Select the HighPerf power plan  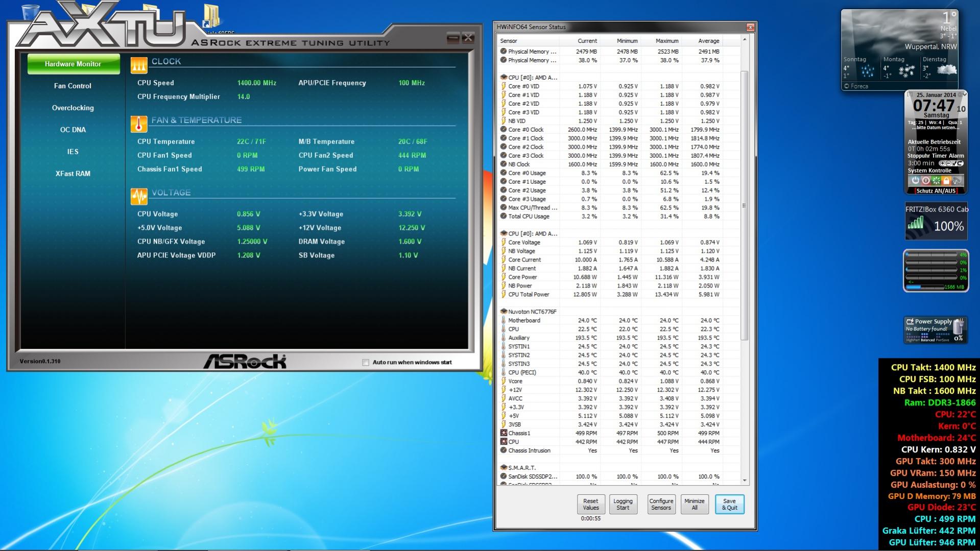[x=913, y=340]
